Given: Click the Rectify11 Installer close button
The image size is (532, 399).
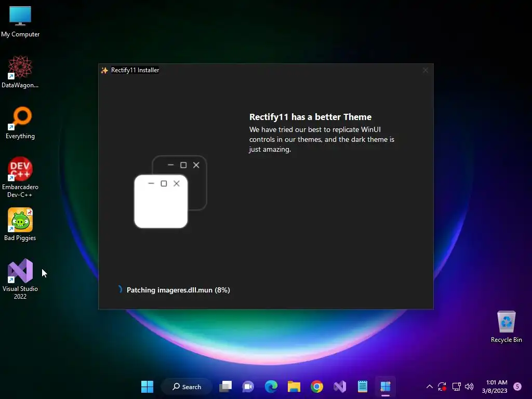Looking at the screenshot, I should click(425, 70).
